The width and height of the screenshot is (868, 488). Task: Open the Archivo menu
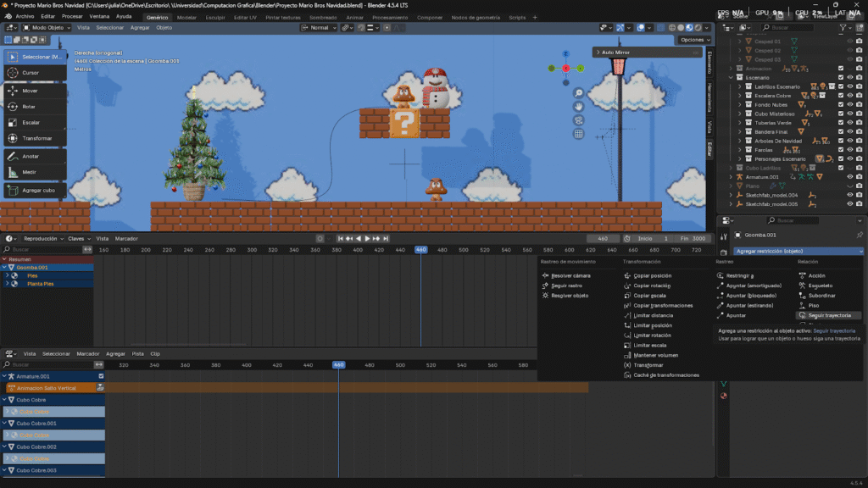[25, 17]
